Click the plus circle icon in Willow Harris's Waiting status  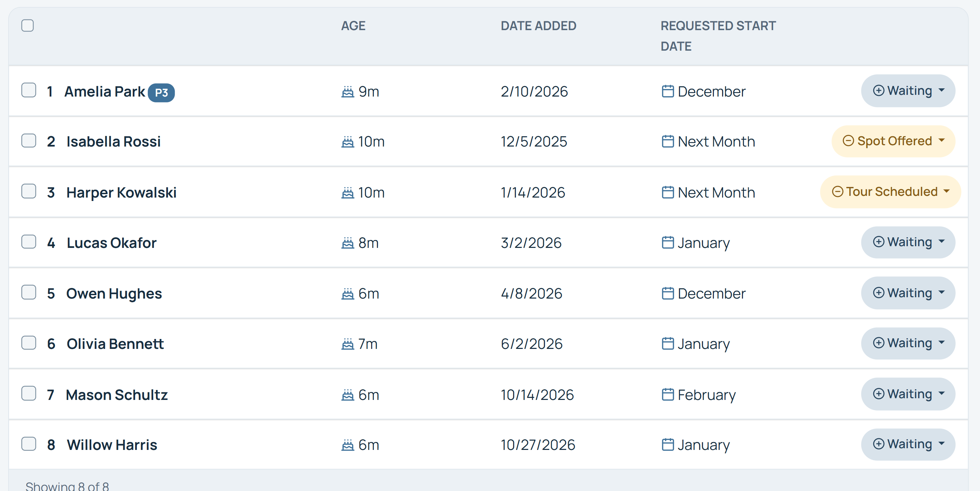tap(878, 444)
